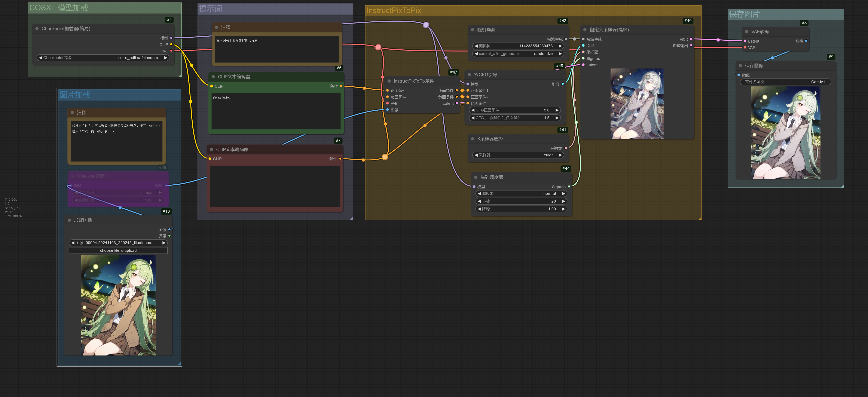Open 采样器 dropdown showing euler
The width and height of the screenshot is (868, 397).
pyautogui.click(x=518, y=155)
